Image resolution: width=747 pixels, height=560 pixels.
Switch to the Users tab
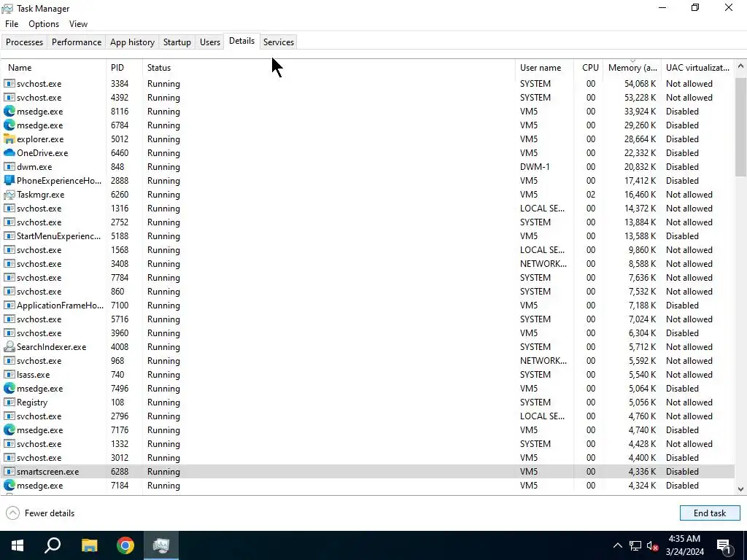(x=210, y=42)
